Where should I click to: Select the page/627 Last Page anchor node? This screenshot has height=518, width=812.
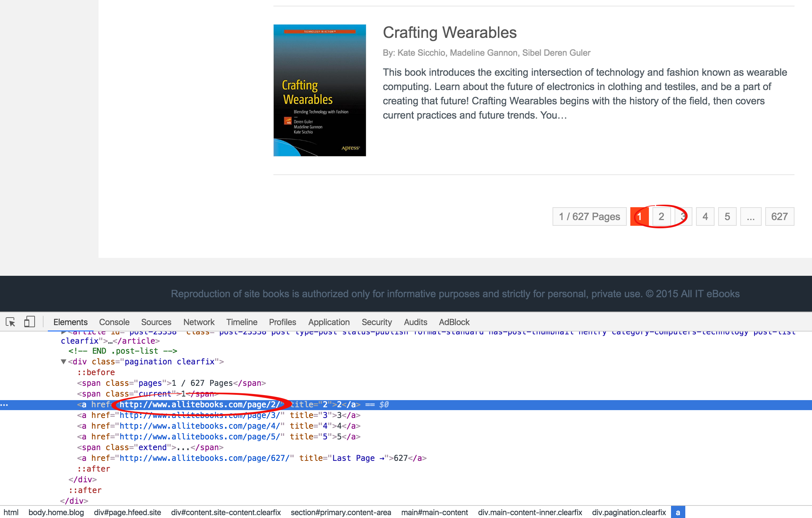tap(252, 458)
